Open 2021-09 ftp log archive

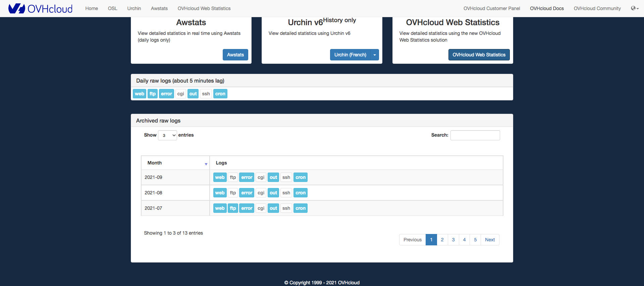(x=233, y=177)
